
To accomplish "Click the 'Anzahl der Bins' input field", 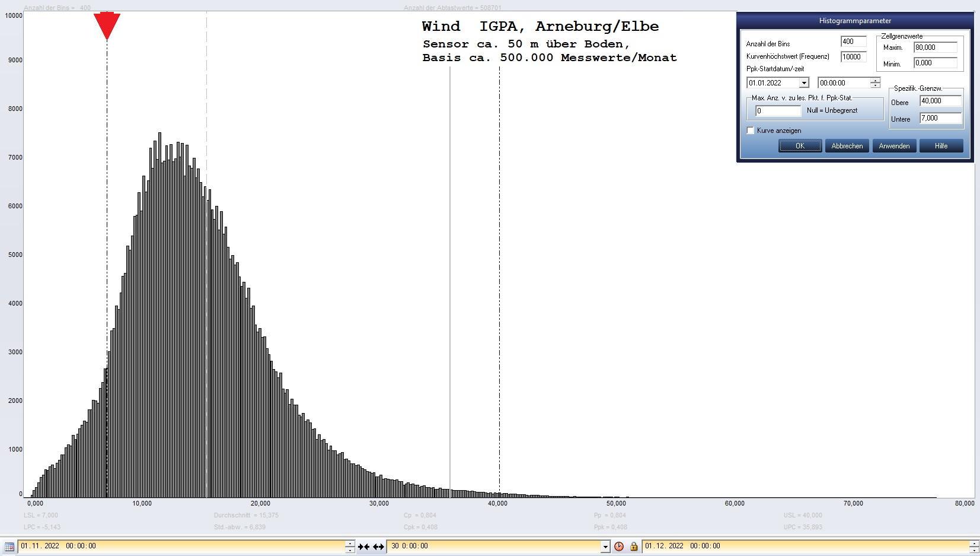I will (853, 42).
